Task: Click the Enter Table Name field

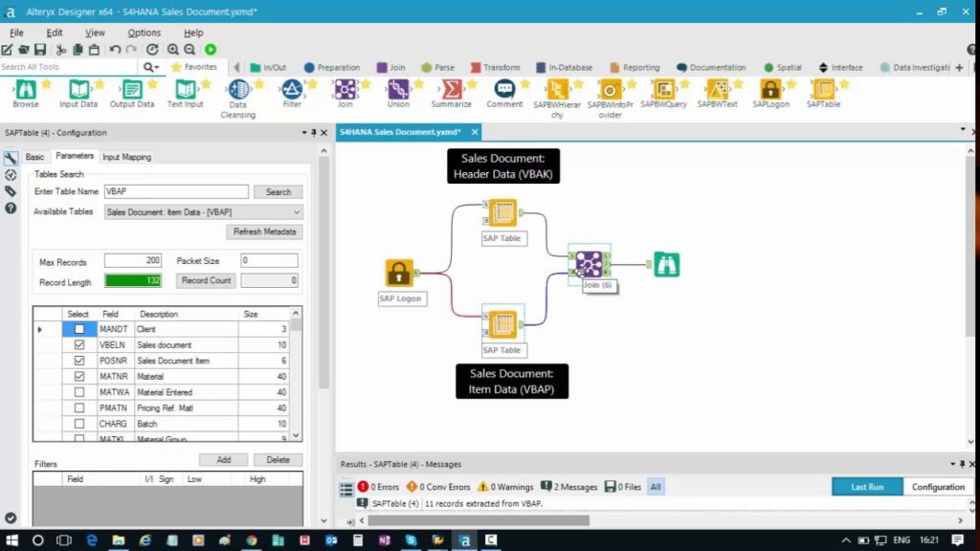Action: (176, 191)
